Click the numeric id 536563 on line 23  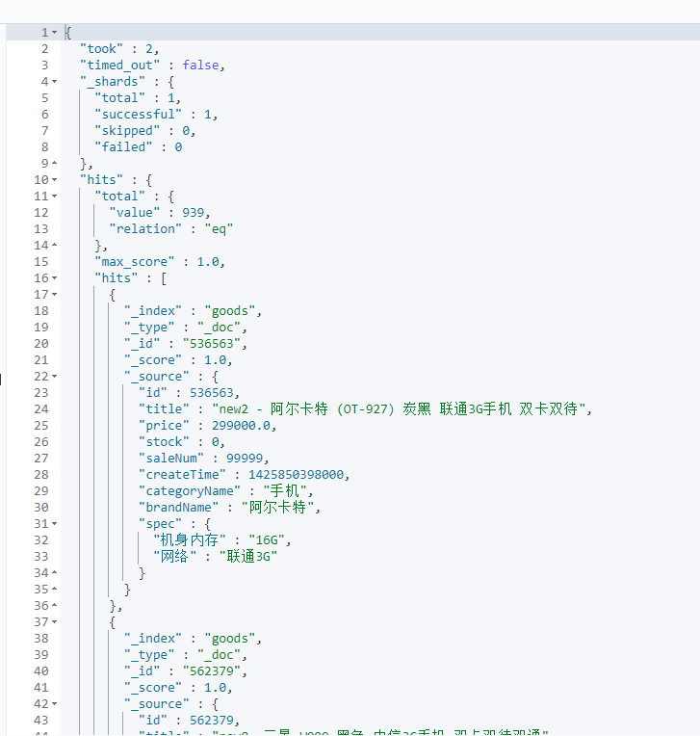(x=211, y=393)
